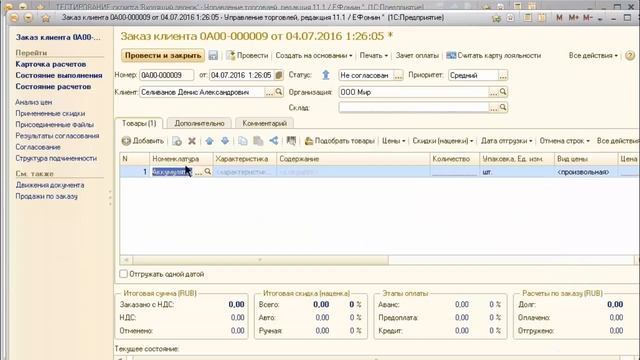The image size is (640, 360).
Task: Open Результаты согласования in sidebar
Action: tap(57, 136)
